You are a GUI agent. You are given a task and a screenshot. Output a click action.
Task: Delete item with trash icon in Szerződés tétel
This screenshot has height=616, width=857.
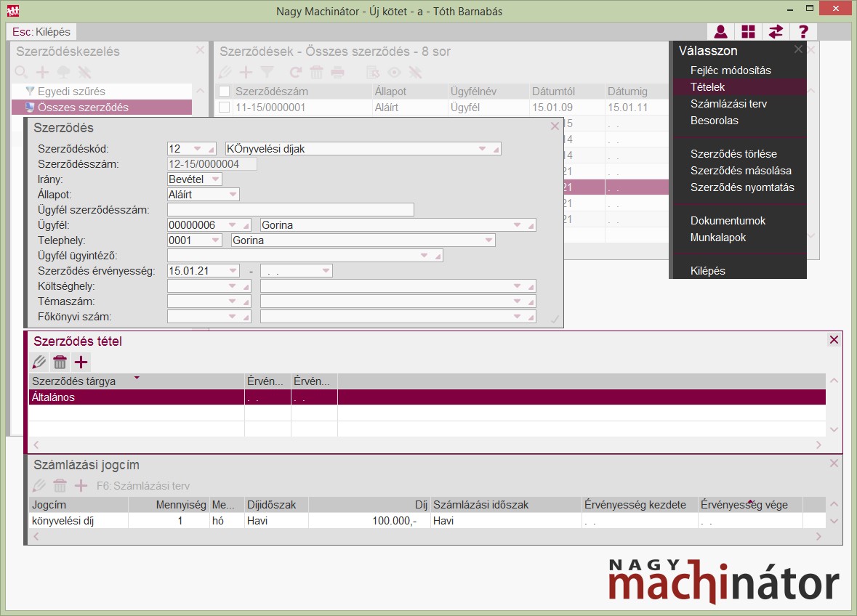(x=60, y=362)
